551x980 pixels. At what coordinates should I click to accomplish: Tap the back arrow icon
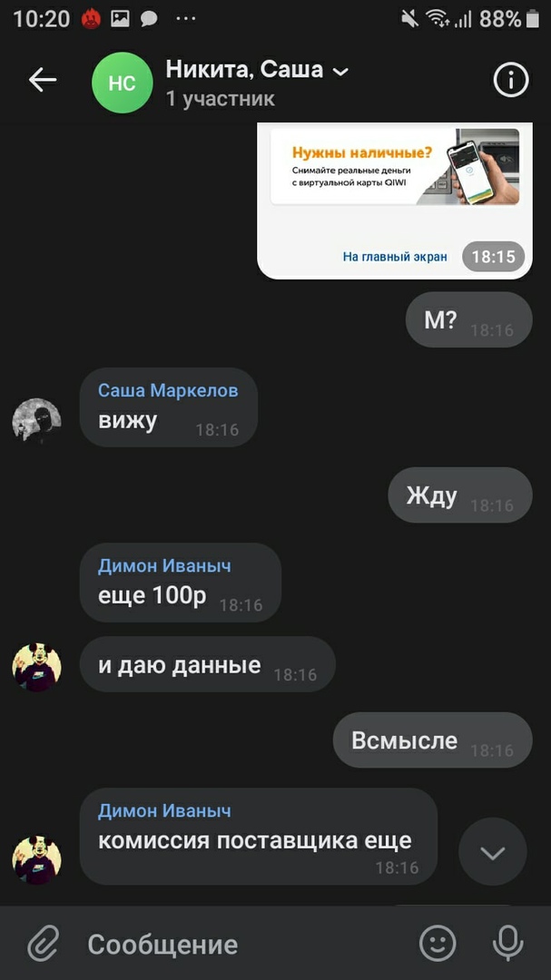43,80
